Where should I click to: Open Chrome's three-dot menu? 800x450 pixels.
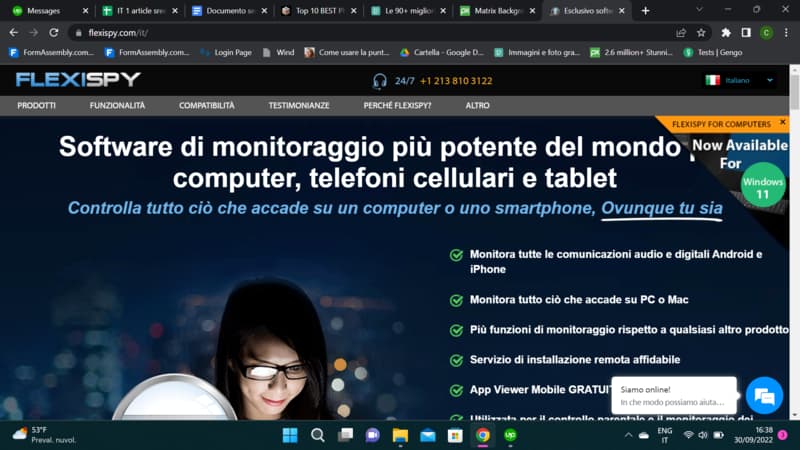(x=786, y=33)
